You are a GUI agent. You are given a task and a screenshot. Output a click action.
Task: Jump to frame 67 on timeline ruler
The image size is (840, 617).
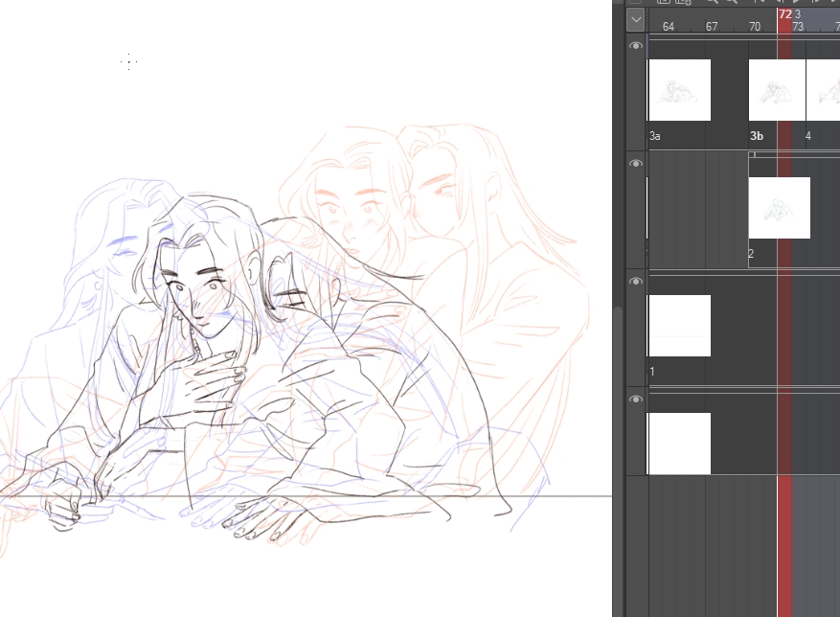tap(712, 27)
